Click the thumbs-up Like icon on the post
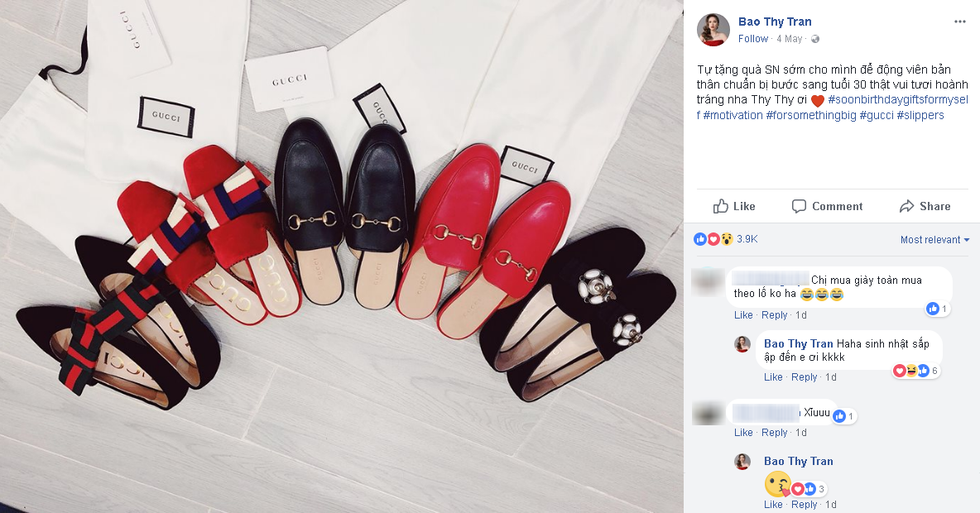 (x=721, y=206)
